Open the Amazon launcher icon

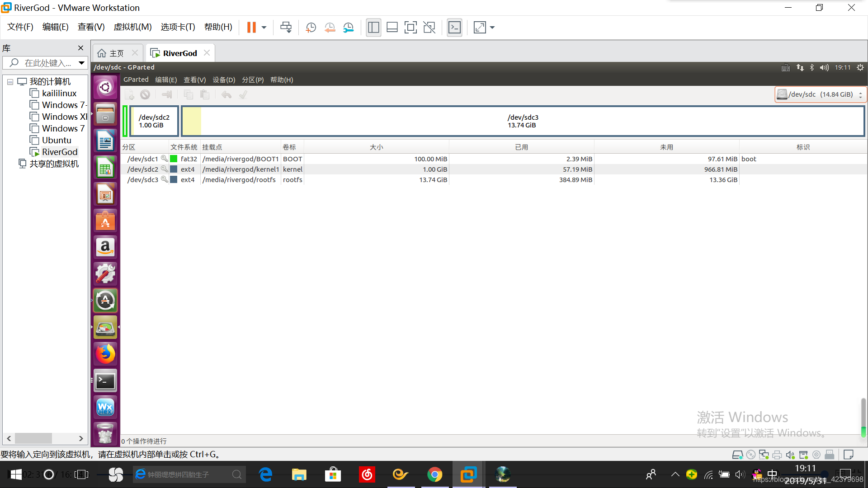[x=105, y=248]
